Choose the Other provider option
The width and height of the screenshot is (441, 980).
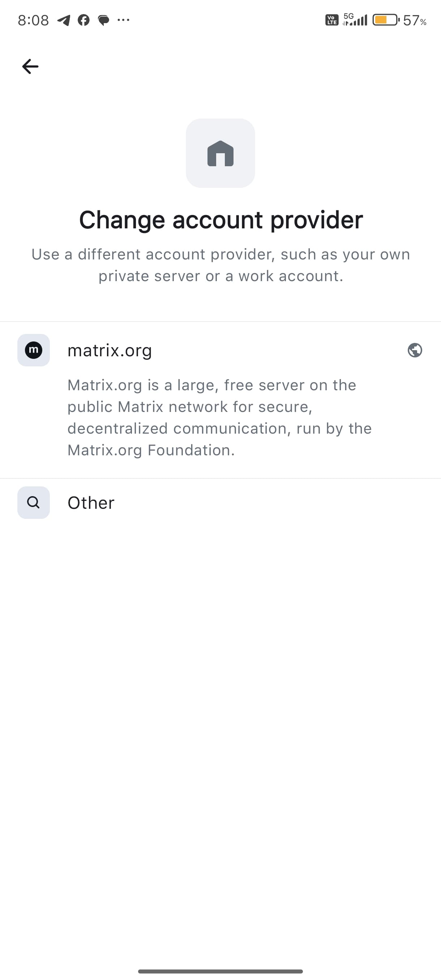(91, 503)
